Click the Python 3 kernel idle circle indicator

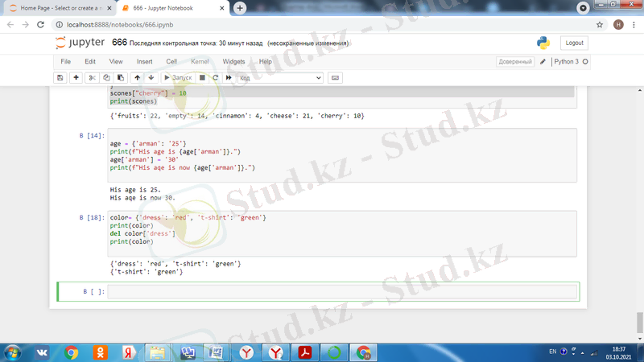click(x=585, y=62)
